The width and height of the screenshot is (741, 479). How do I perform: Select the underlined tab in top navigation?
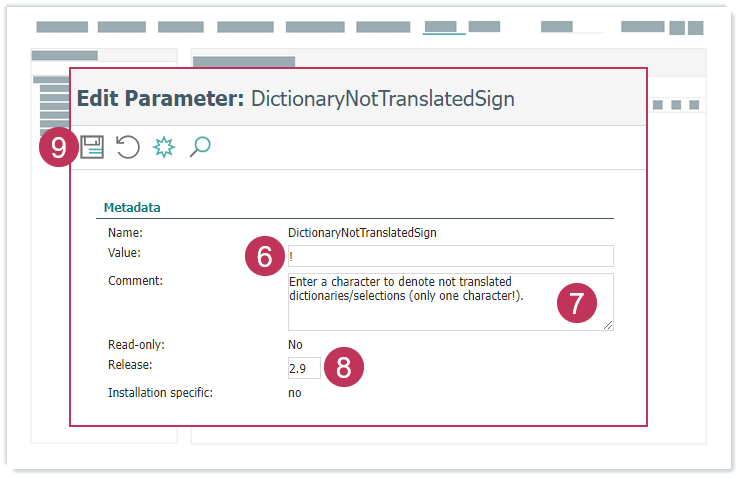(x=443, y=27)
